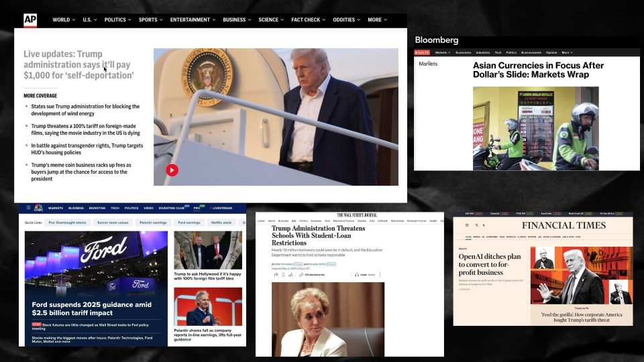The width and height of the screenshot is (644, 362).
Task: Click the WSJ text size AA icon
Action: coord(290,275)
